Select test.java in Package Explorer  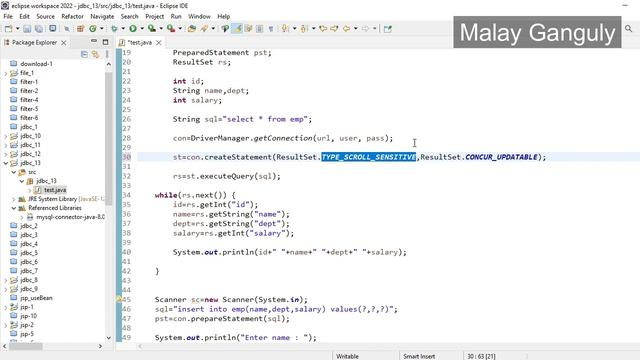(55, 190)
